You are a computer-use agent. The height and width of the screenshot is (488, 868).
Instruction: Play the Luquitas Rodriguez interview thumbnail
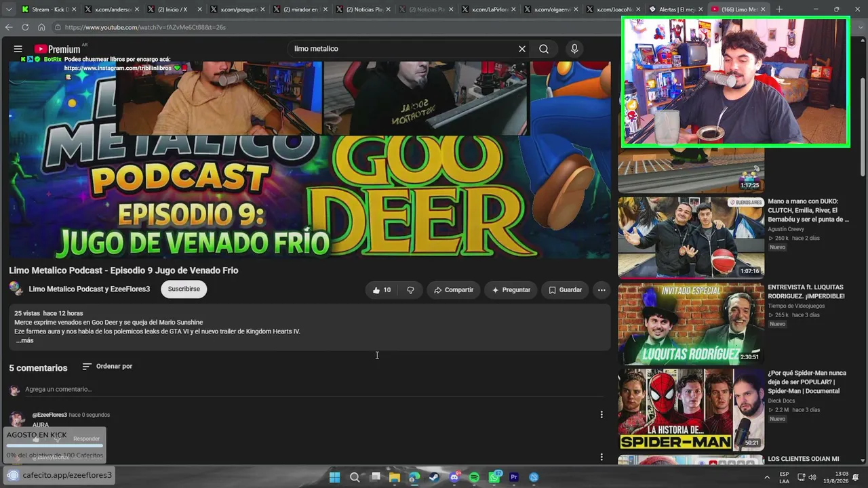(x=691, y=324)
